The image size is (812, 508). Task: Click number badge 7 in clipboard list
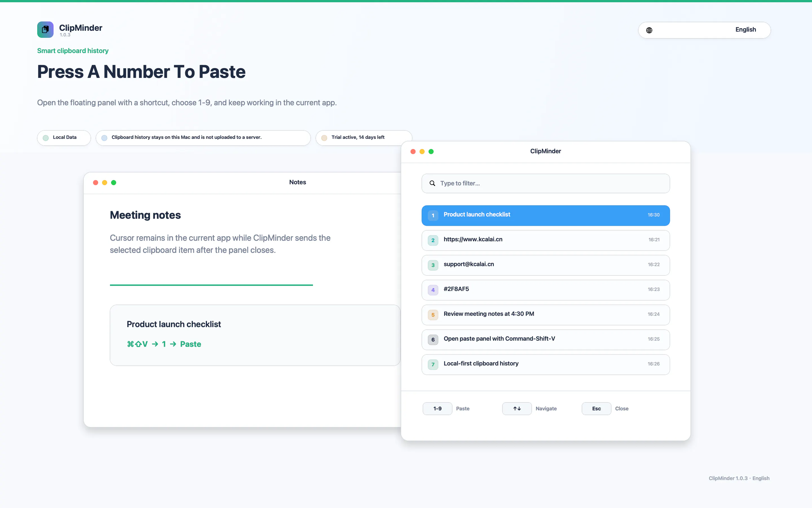point(433,365)
